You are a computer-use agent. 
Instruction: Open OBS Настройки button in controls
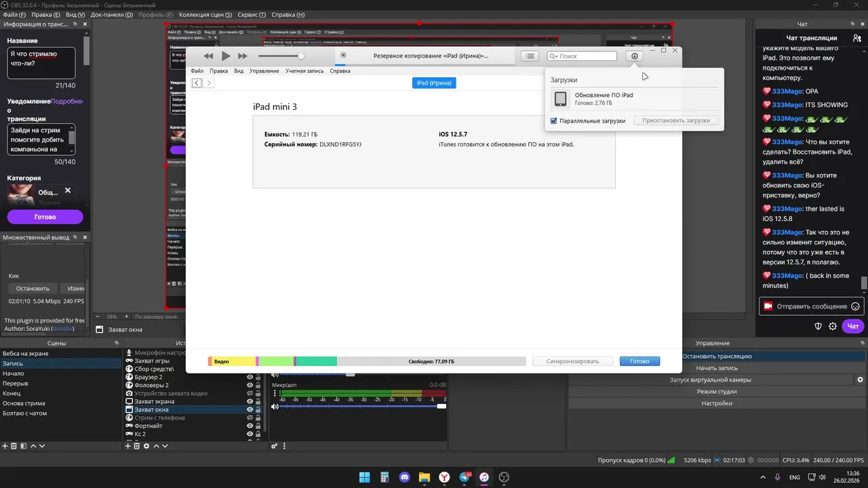point(717,403)
